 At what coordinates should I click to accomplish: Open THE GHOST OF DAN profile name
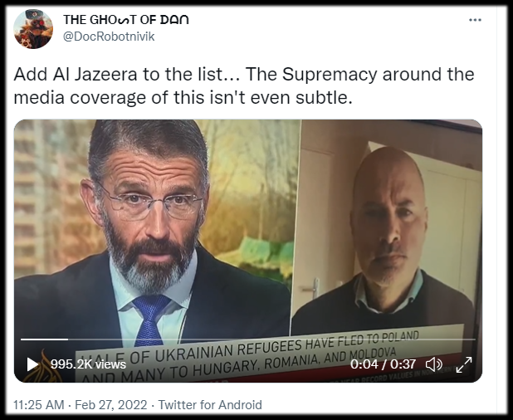pyautogui.click(x=126, y=20)
